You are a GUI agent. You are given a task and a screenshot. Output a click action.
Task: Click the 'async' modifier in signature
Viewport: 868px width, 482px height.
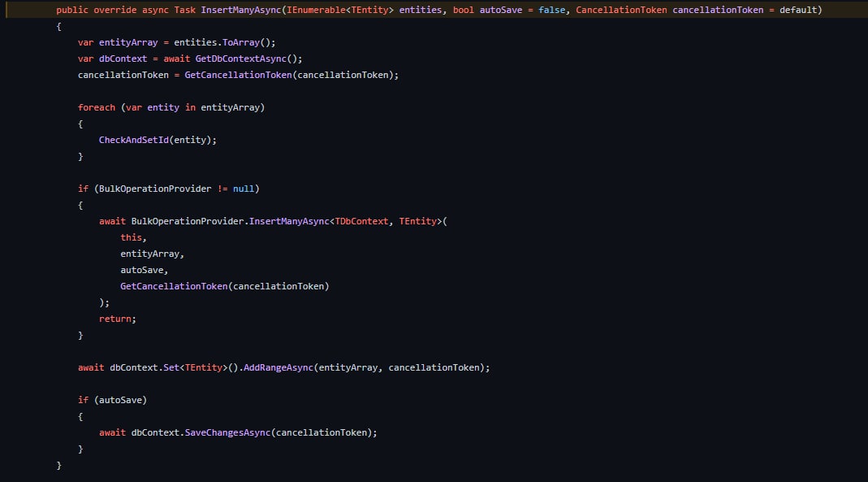[x=155, y=10]
